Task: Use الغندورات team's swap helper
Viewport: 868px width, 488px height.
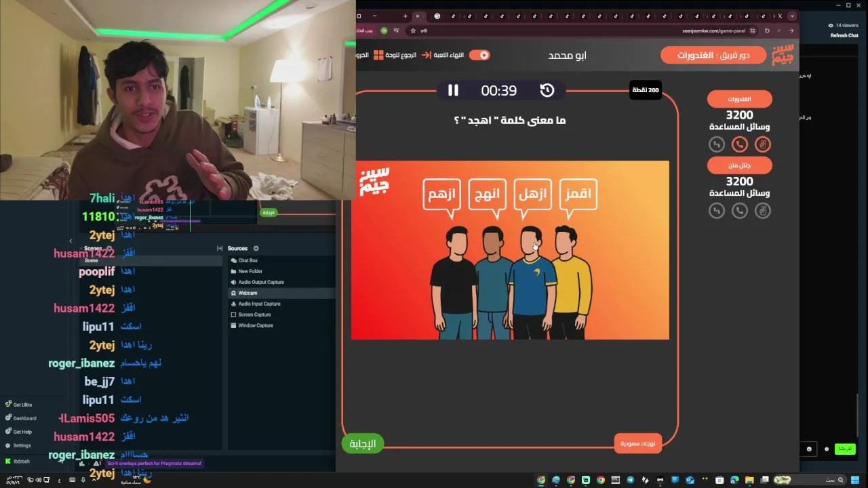Action: [x=717, y=144]
